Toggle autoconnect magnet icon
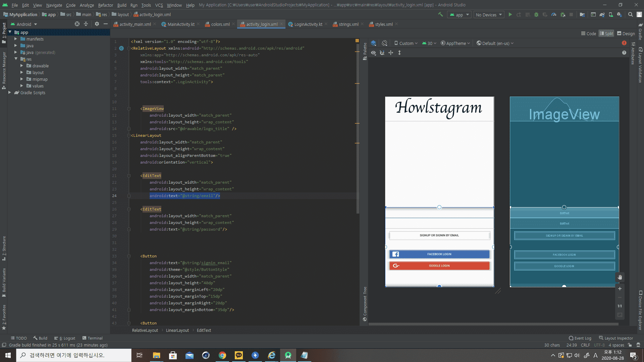 tap(382, 53)
